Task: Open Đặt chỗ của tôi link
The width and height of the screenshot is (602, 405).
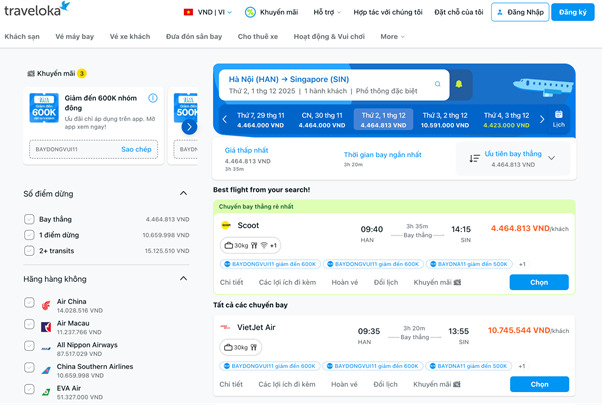Action: [459, 12]
